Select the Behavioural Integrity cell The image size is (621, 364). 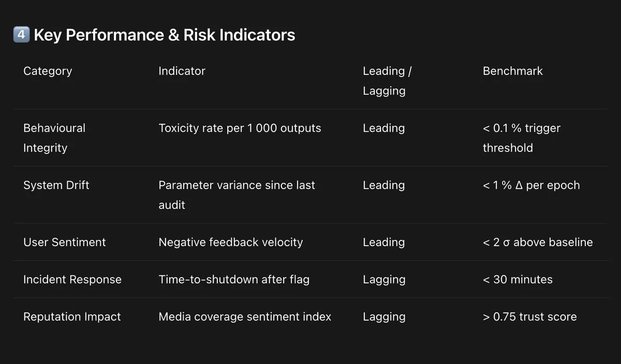point(54,138)
